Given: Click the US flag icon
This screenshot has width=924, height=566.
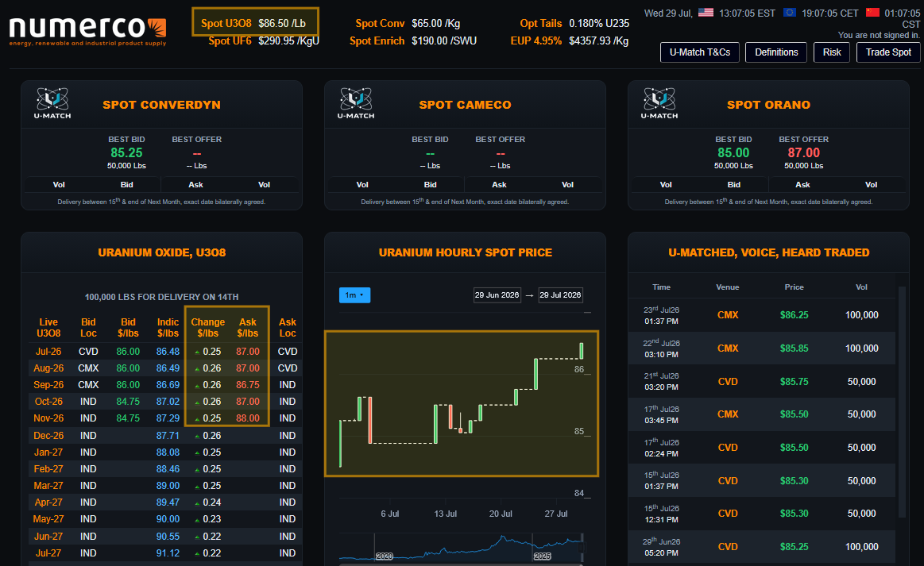Looking at the screenshot, I should pos(706,13).
